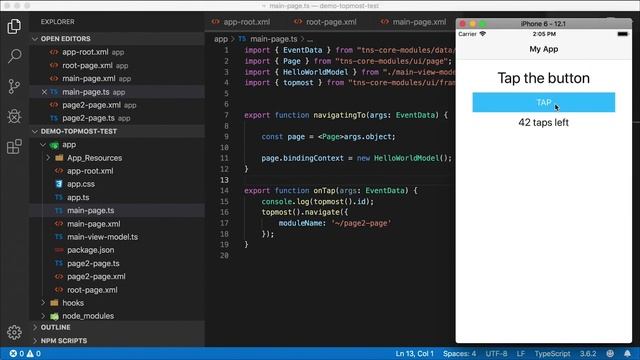Click the navigatingTo function name in code

pos(340,116)
